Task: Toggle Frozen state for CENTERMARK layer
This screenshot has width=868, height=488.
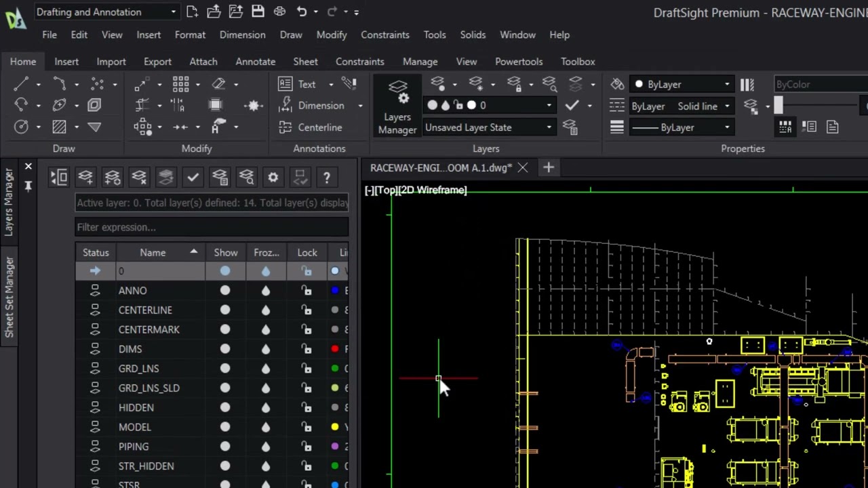Action: [266, 329]
